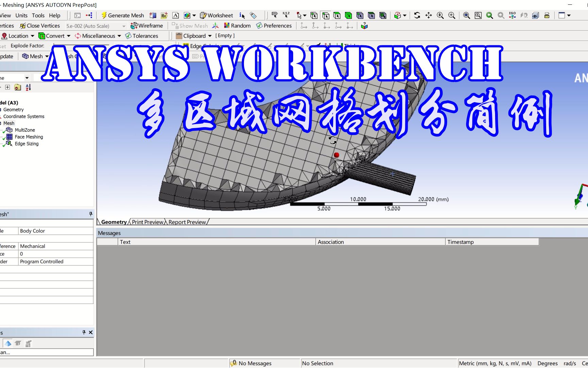Open the Tolerances settings
588x368 pixels.
[x=142, y=36]
